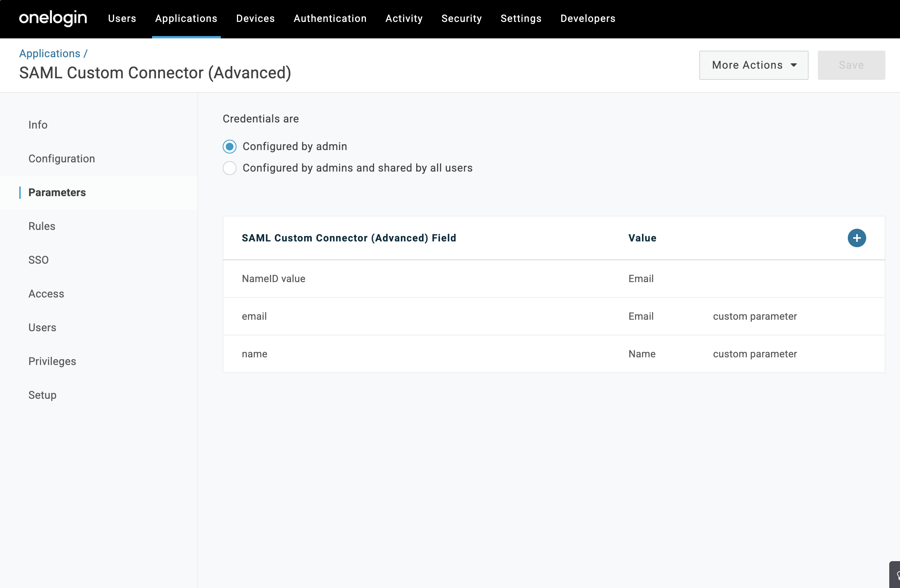The image size is (900, 588).
Task: Open Settings menu in top bar
Action: tap(521, 18)
